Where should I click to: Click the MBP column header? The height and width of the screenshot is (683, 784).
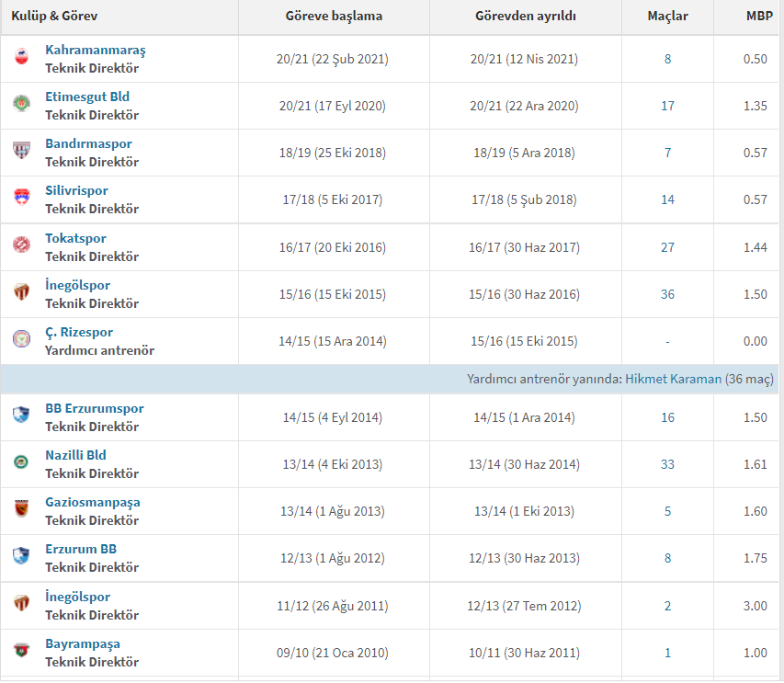click(759, 17)
